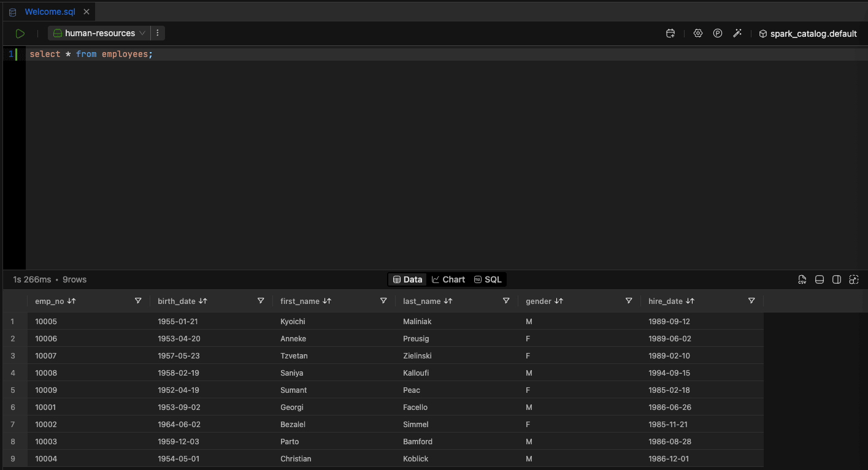
Task: Select the last_name cell 'Kalloufi'
Action: pyautogui.click(x=456, y=373)
